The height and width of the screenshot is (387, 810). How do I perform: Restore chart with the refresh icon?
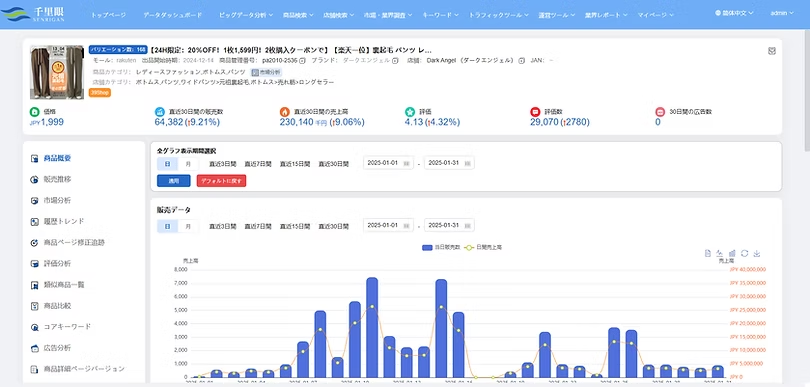pos(744,253)
